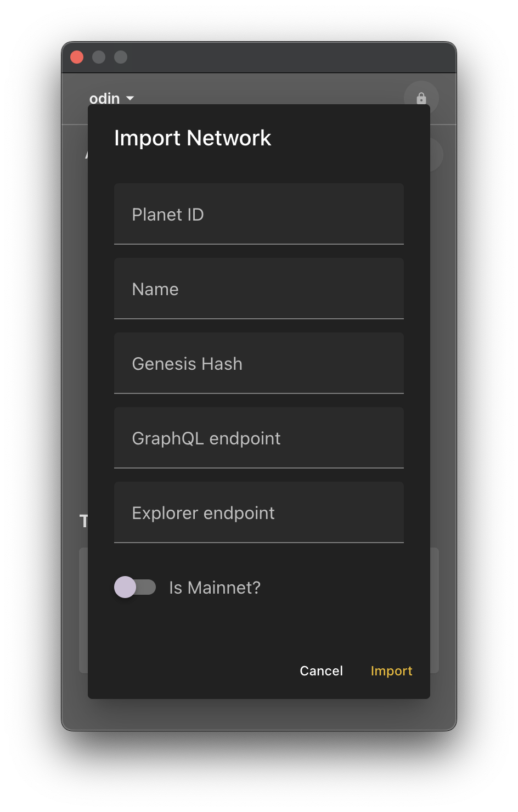The height and width of the screenshot is (812, 518).
Task: Click the round button partly hidden behind the dialog
Action: coord(436,155)
